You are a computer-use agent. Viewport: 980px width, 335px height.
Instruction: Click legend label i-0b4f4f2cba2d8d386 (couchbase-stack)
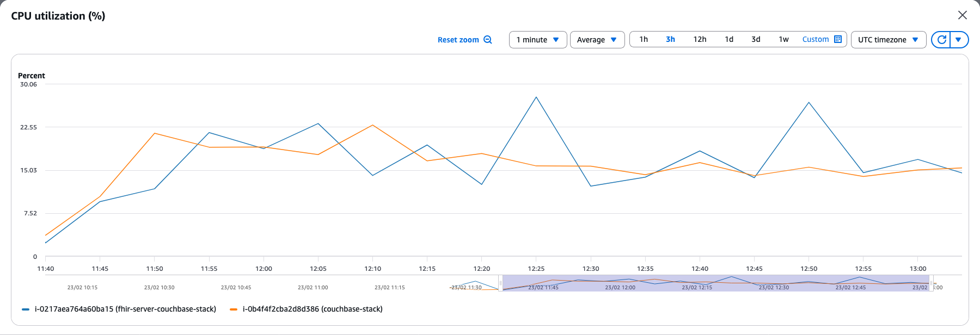pos(313,309)
